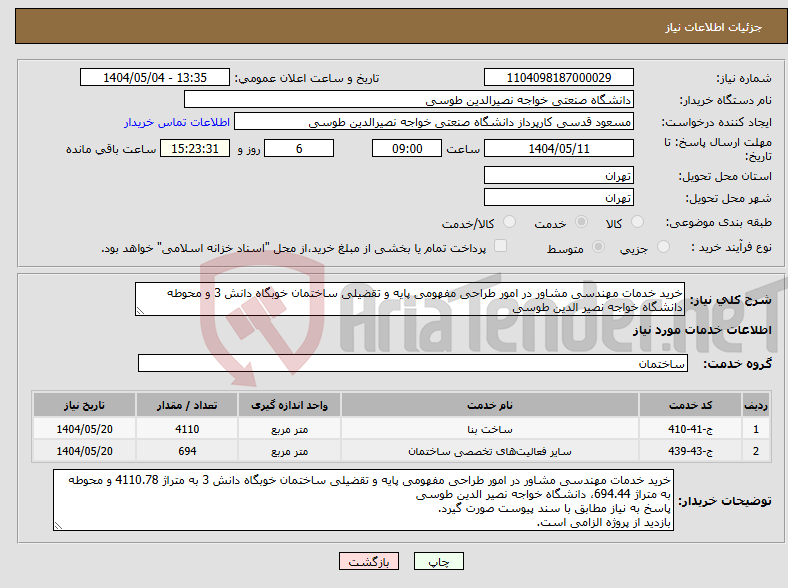Screen dimensions: 788x588
Task: Click the اطلاعات خدمات مورد نیاز section heading
Action: coord(702,330)
